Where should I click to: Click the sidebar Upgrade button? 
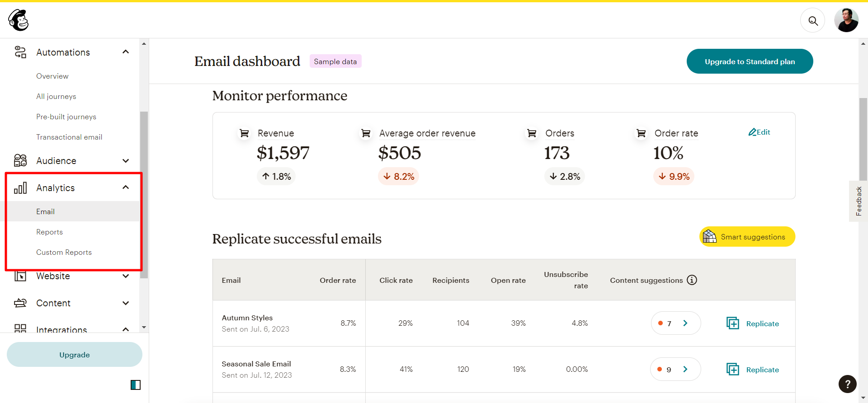(x=75, y=355)
